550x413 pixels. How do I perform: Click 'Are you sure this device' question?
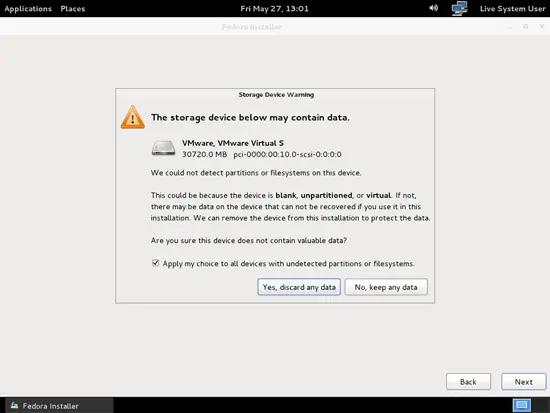pos(249,241)
